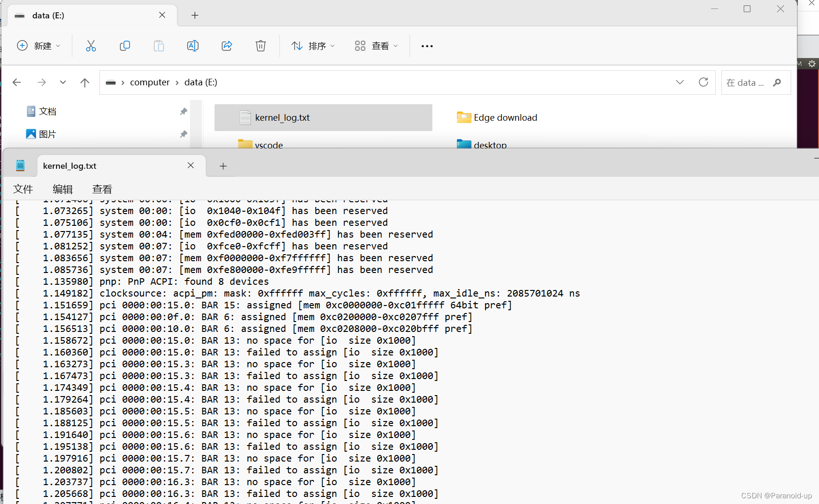Refresh the data (E:) folder view

(703, 82)
